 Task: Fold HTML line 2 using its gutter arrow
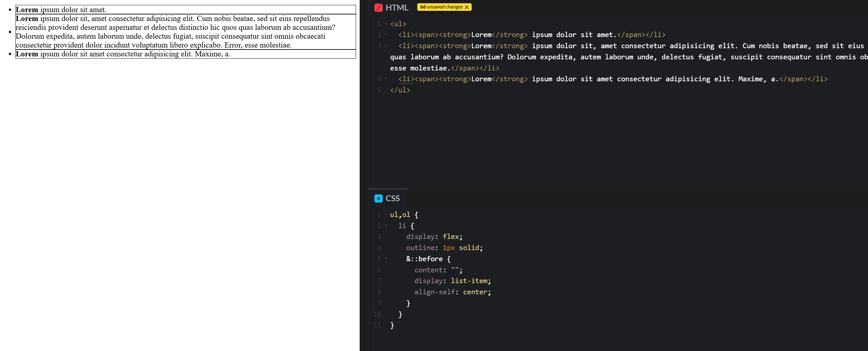(x=386, y=35)
